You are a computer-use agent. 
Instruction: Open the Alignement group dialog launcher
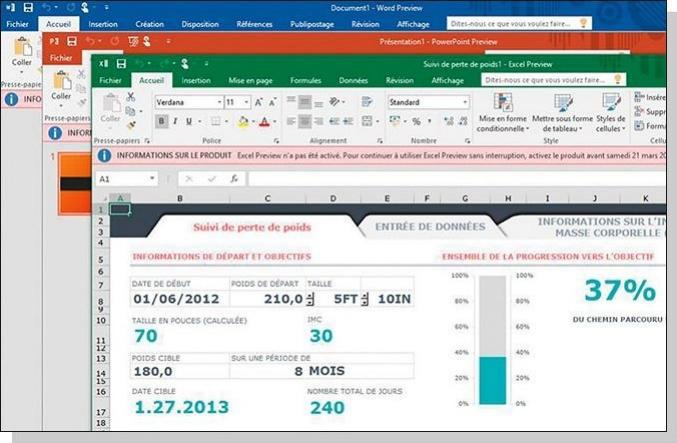(x=380, y=141)
